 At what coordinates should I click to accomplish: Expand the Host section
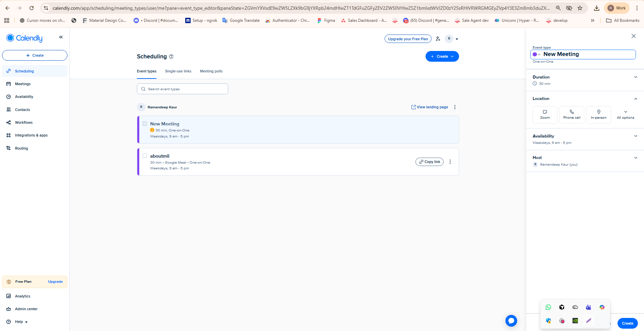pos(636,158)
